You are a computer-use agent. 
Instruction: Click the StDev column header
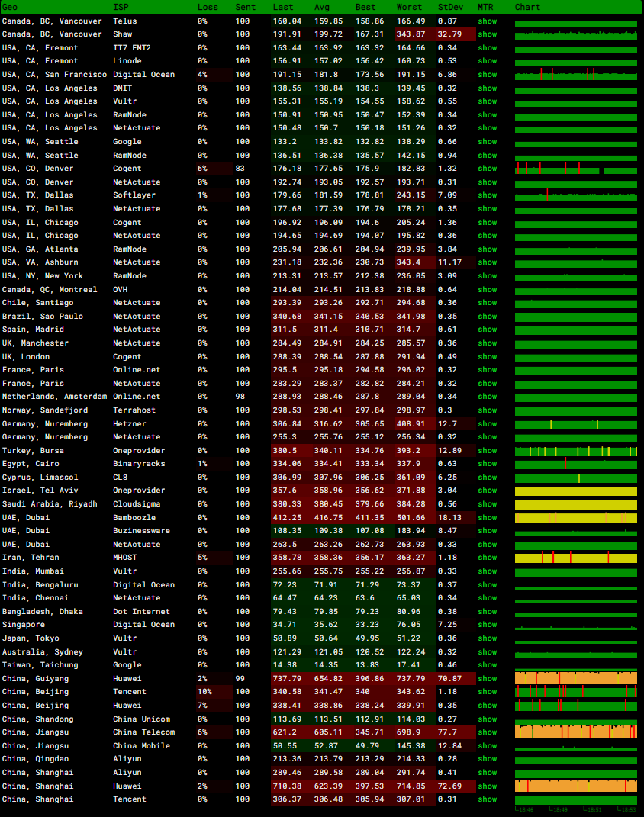(449, 7)
